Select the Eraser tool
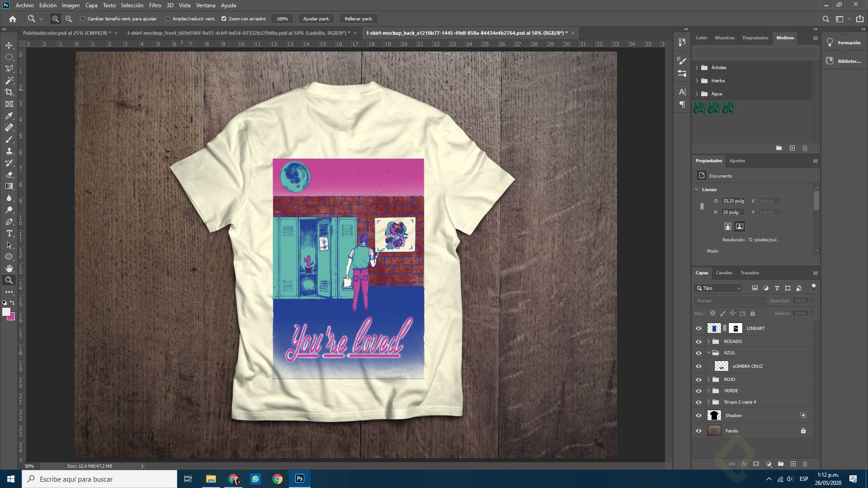 pos(9,174)
